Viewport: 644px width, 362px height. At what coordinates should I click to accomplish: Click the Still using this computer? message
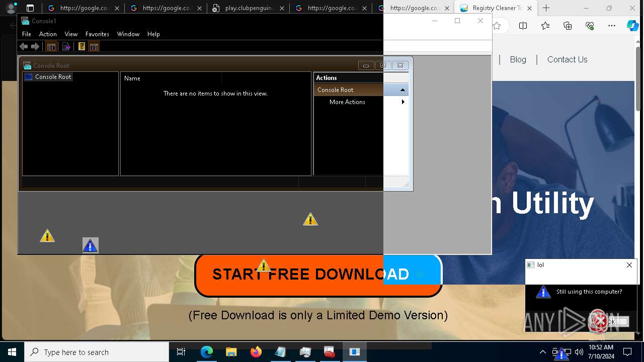point(589,292)
